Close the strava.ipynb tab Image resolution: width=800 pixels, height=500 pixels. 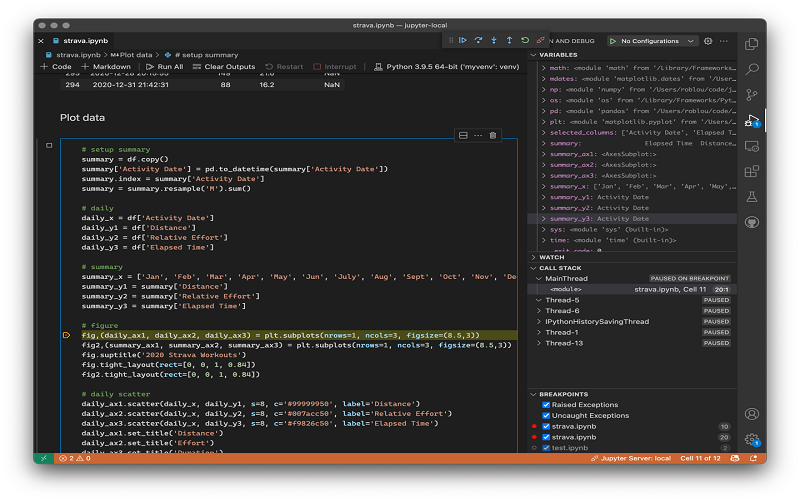(x=41, y=41)
